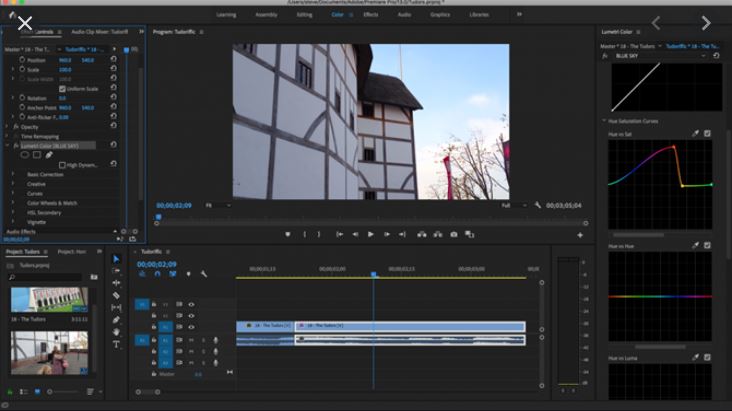Pick the Hue vs Hue eyedropper
This screenshot has height=411, width=732.
click(696, 245)
